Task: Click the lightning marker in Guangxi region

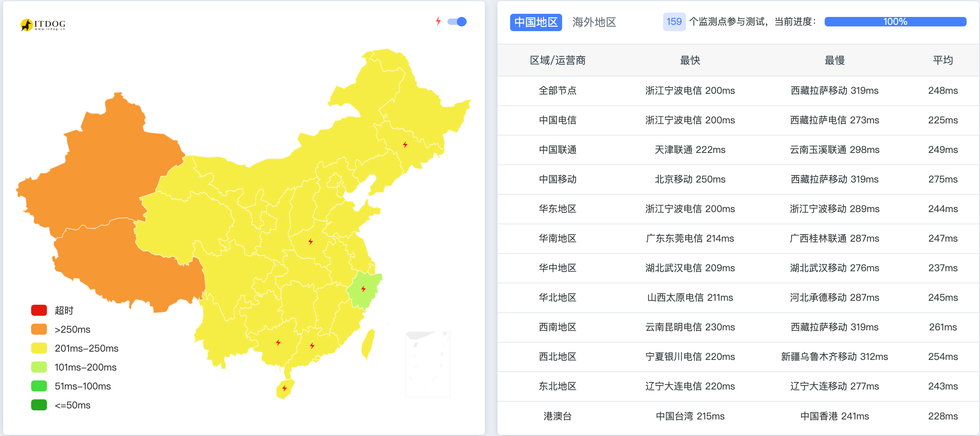Action: (279, 343)
